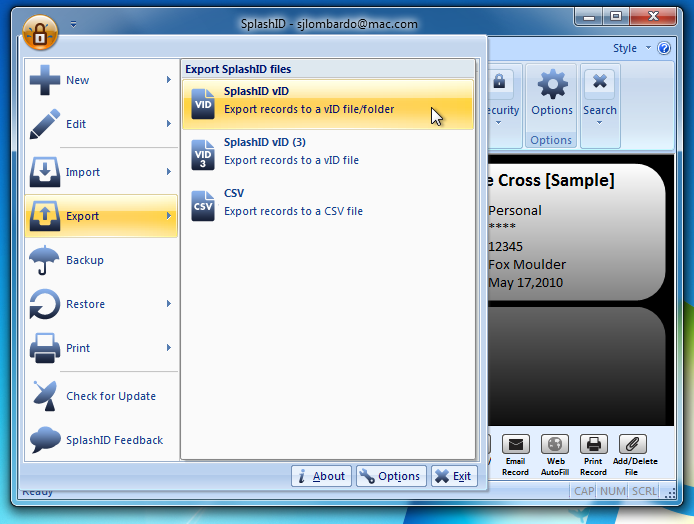Open the Style dropdown

[x=632, y=48]
